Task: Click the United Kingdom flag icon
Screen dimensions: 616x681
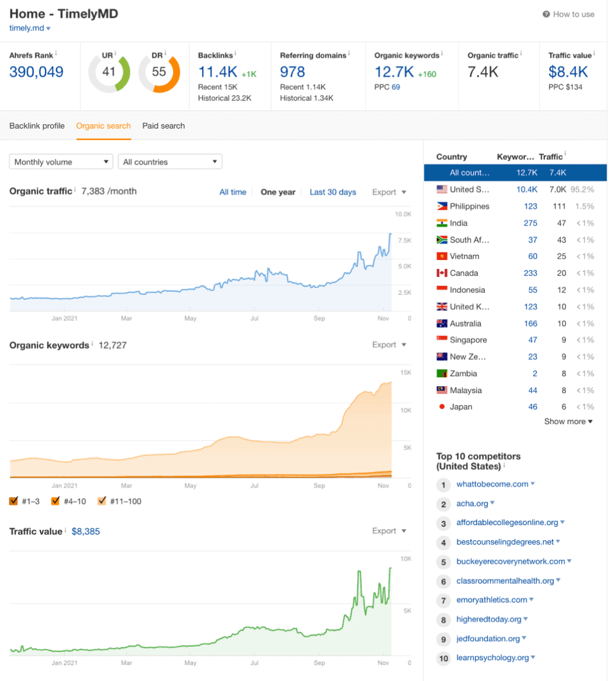Action: (442, 307)
